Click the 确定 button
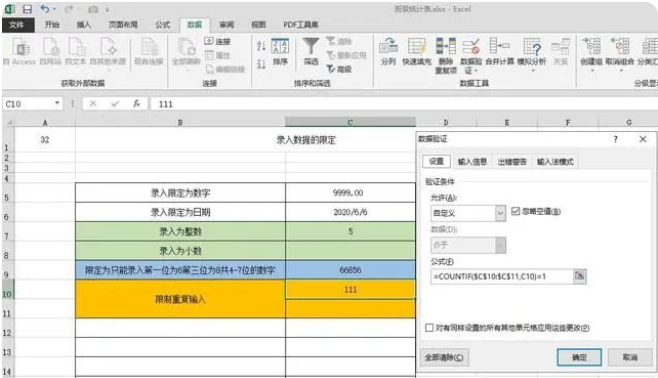Image resolution: width=658 pixels, height=378 pixels. [x=579, y=357]
